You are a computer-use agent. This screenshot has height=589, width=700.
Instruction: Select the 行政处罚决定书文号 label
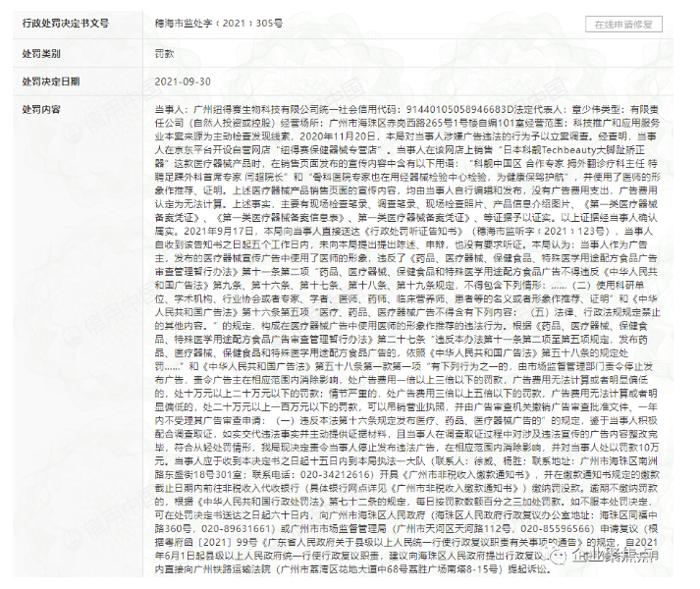[65, 24]
